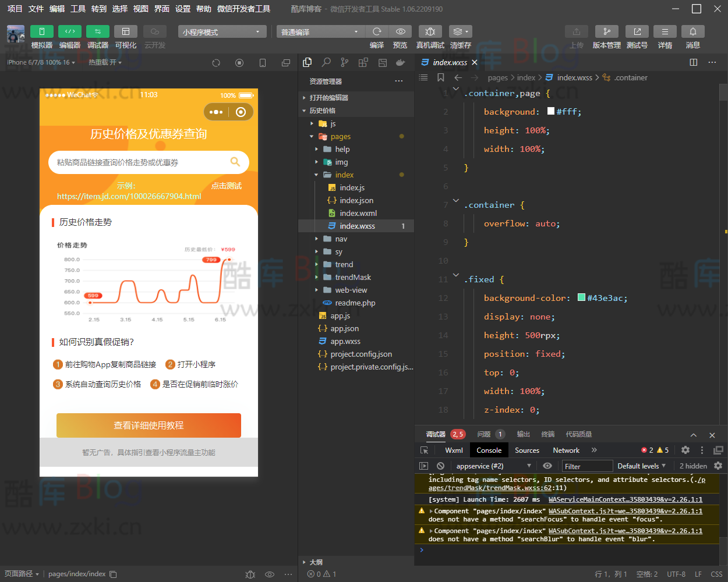Toggle the editor panel button

[x=70, y=31]
